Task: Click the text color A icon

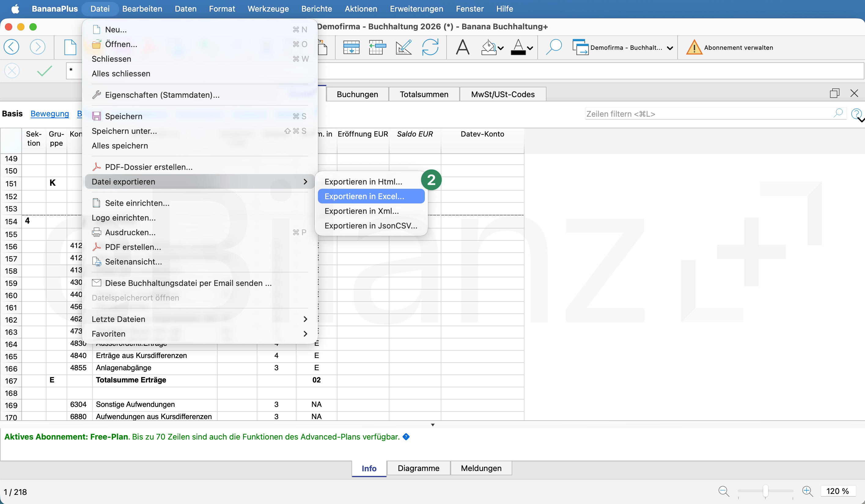Action: [x=518, y=47]
